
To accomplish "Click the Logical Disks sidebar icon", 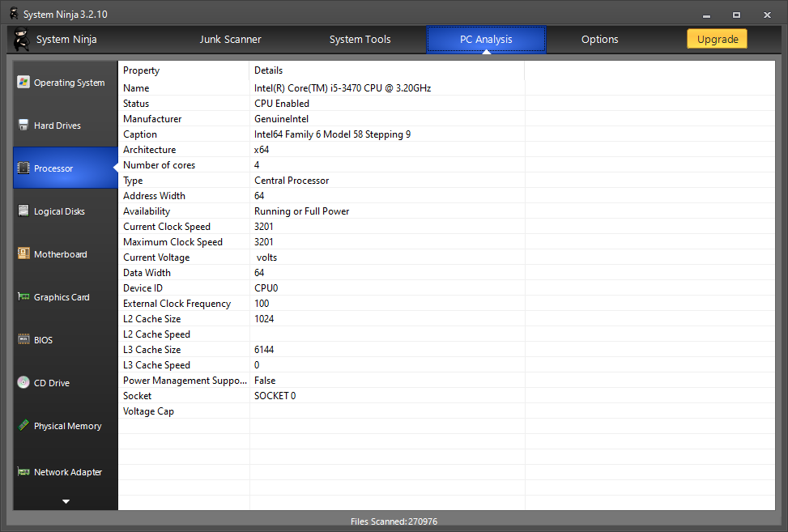I will tap(23, 211).
